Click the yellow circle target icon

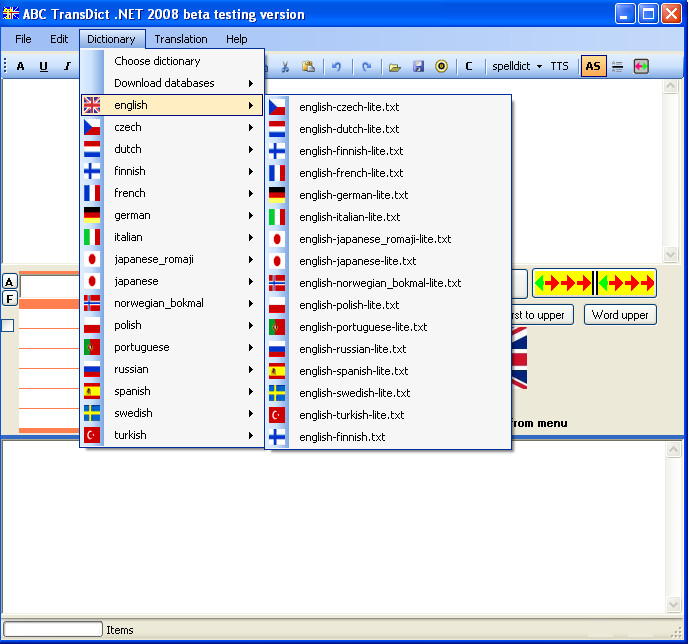(x=441, y=66)
